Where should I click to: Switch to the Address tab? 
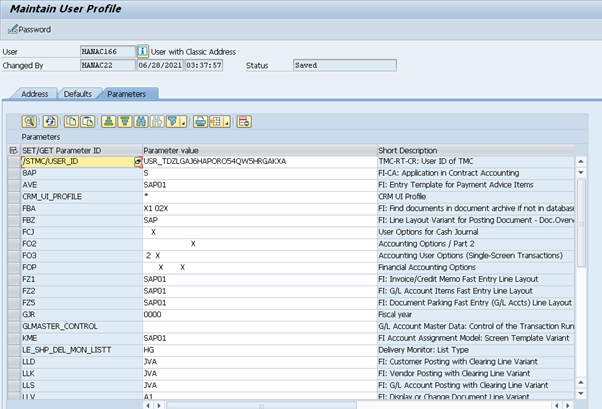click(34, 94)
